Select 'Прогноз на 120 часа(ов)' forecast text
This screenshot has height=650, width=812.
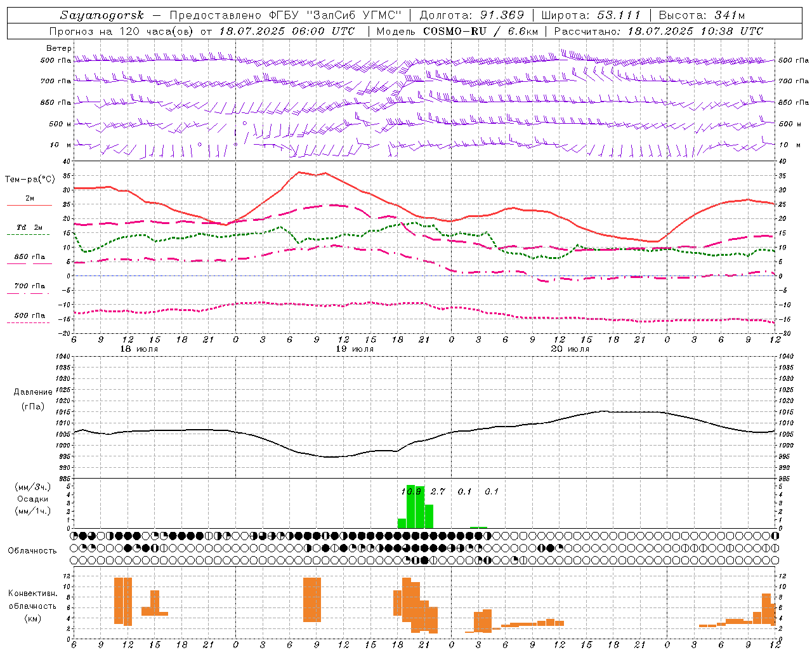click(122, 31)
